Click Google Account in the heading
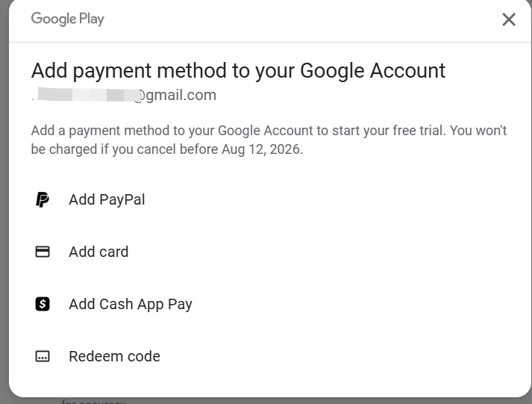This screenshot has height=404, width=532. pos(372,71)
